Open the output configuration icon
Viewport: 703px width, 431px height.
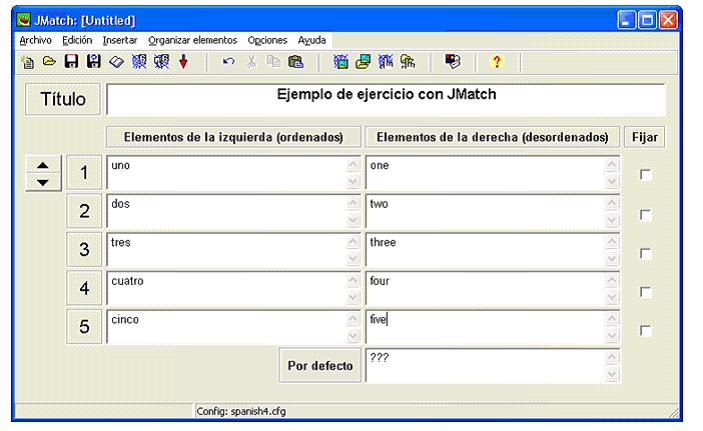pos(453,61)
